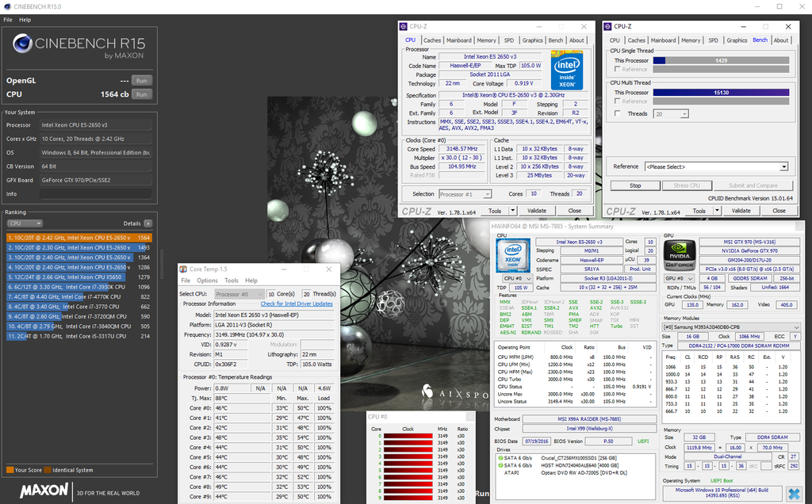
Task: Click the title bar icon of the CPU-Z benchmark window
Action: click(607, 26)
